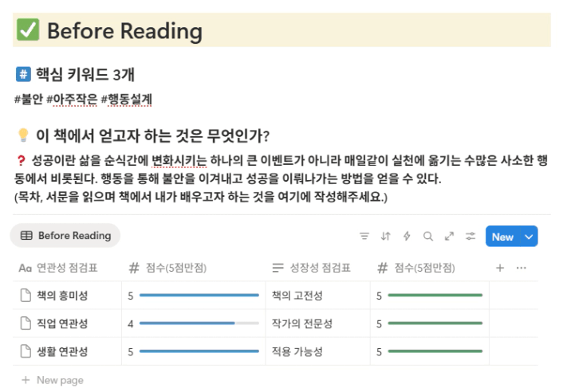Viewport: 563px width, 392px height.
Task: Open the 책의 흥미성 page row
Action: click(62, 296)
